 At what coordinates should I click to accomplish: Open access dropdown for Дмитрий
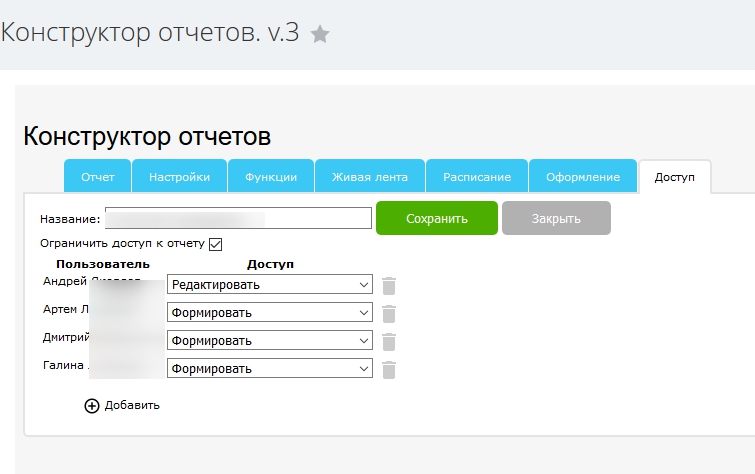269,341
